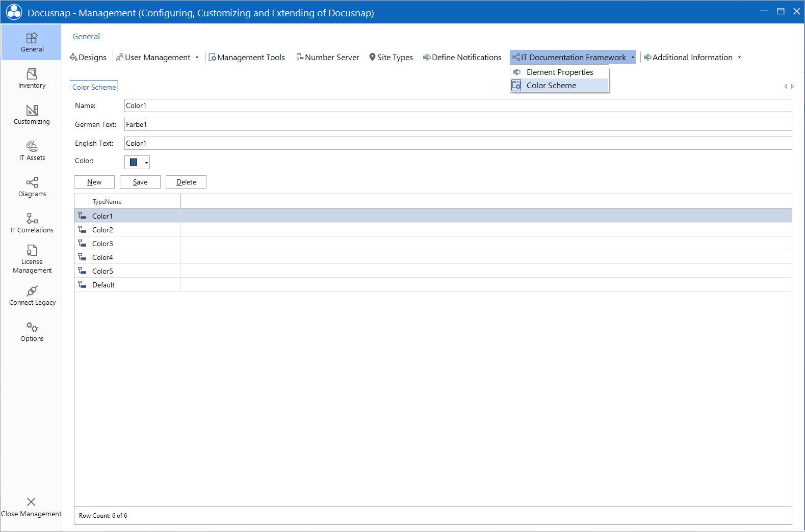
Task: Open the Inventory section in sidebar
Action: coord(32,78)
